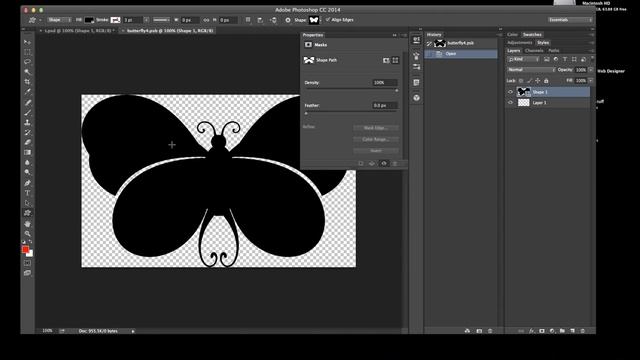This screenshot has width=640, height=360.
Task: Open path alignment icon in options bar
Action: 260,20
